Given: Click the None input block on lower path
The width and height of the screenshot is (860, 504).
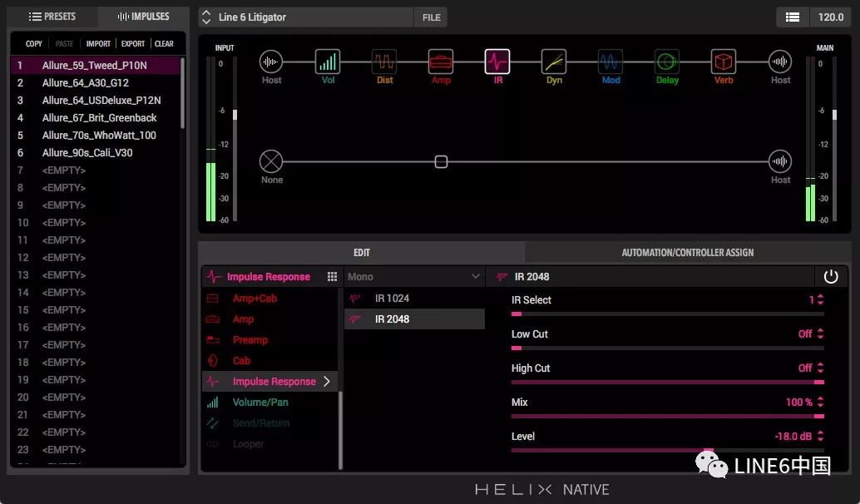Looking at the screenshot, I should tap(271, 162).
